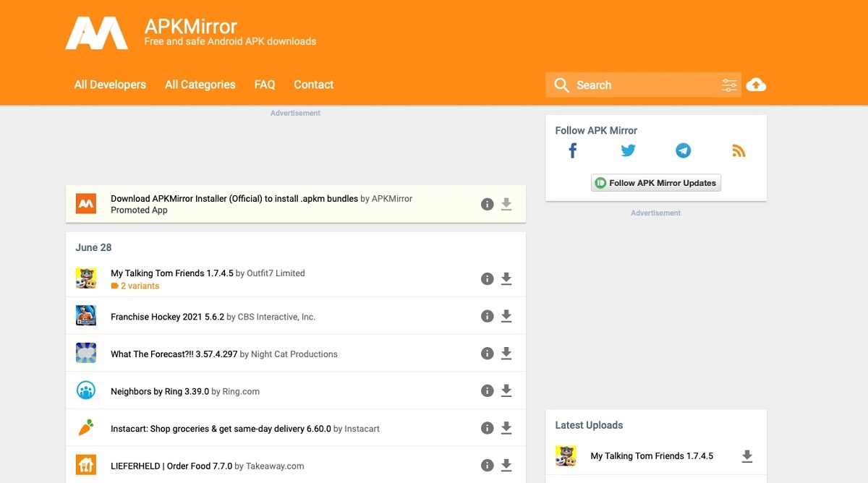
Task: Open APK Mirror's Facebook page
Action: tap(572, 150)
